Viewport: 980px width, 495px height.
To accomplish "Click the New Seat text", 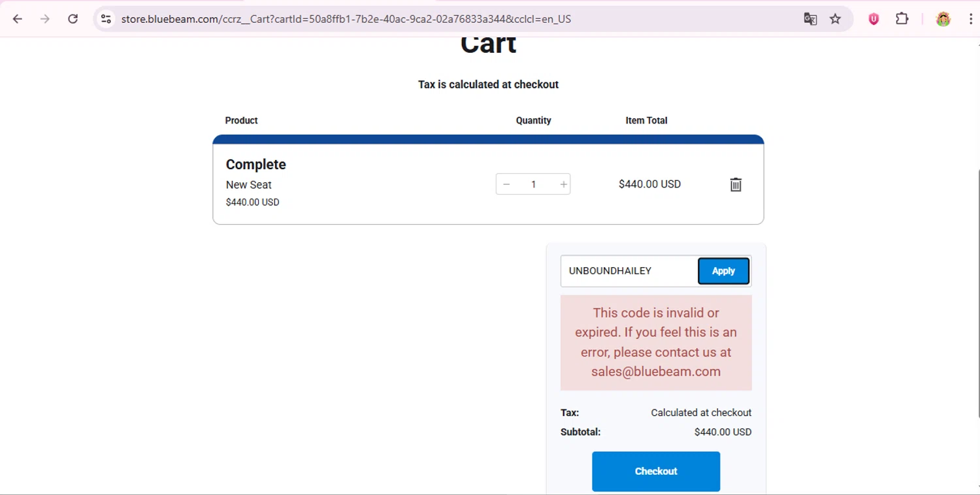I will coord(249,185).
